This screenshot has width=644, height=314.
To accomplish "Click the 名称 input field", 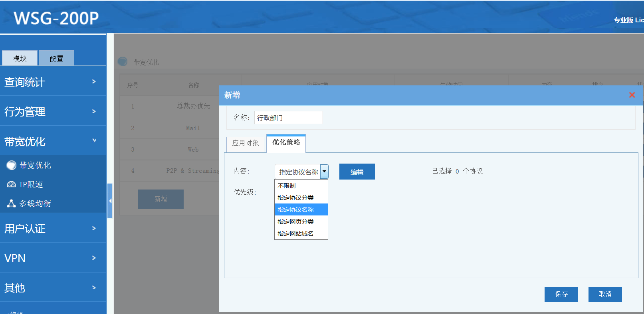I will (288, 118).
